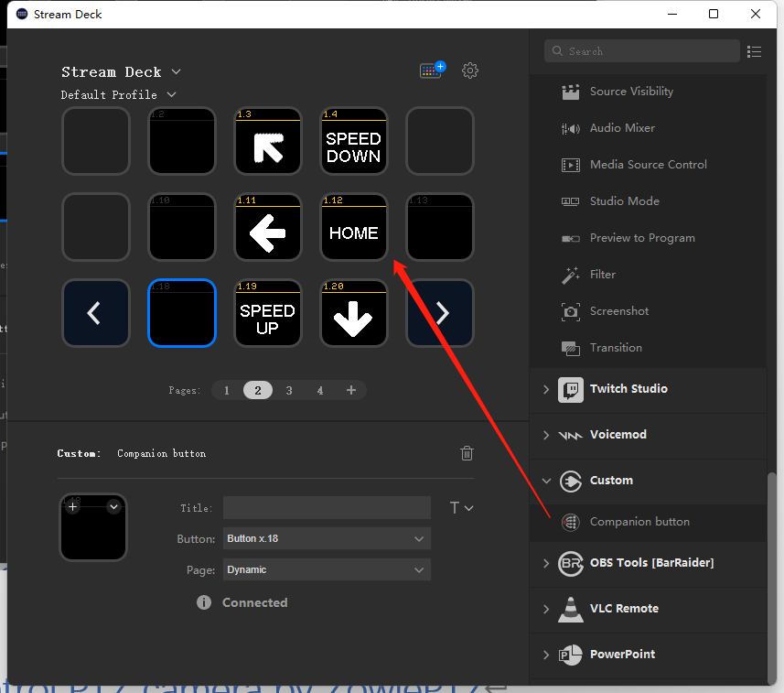The height and width of the screenshot is (693, 784).
Task: Select the down arrow key 1.20
Action: tap(354, 313)
